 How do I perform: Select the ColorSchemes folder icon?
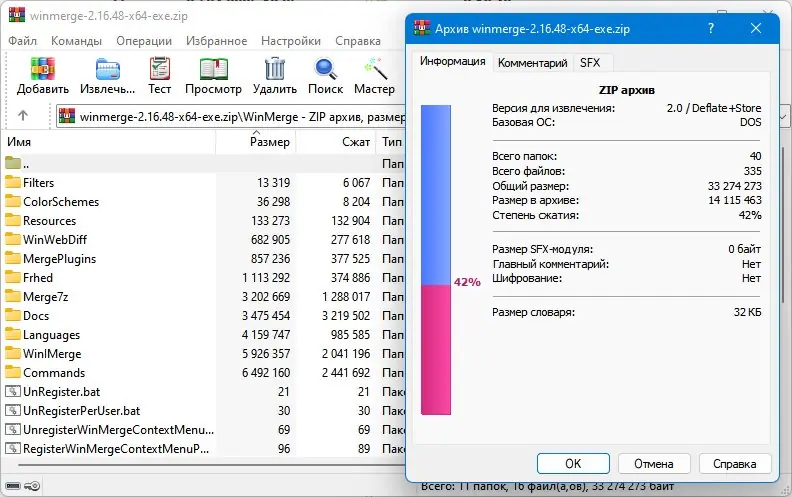click(x=13, y=201)
